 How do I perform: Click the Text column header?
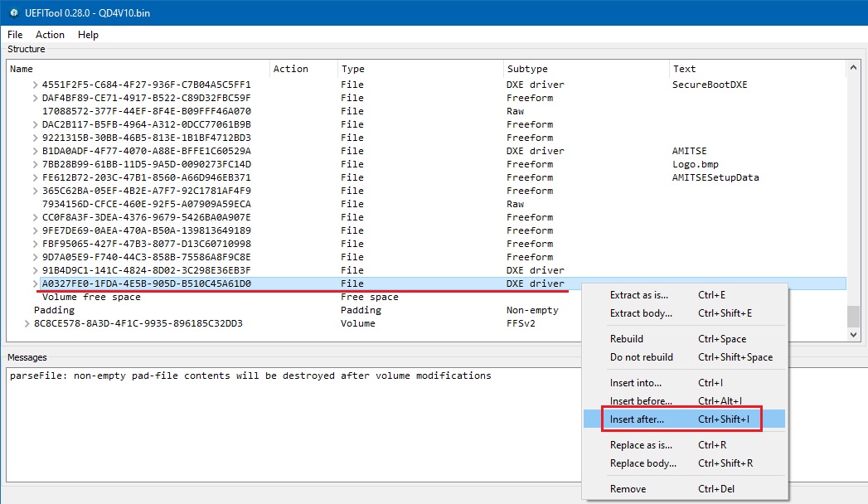tap(758, 69)
